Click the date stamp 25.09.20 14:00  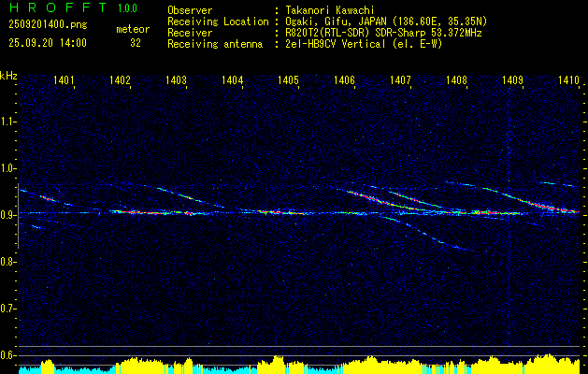(x=48, y=43)
